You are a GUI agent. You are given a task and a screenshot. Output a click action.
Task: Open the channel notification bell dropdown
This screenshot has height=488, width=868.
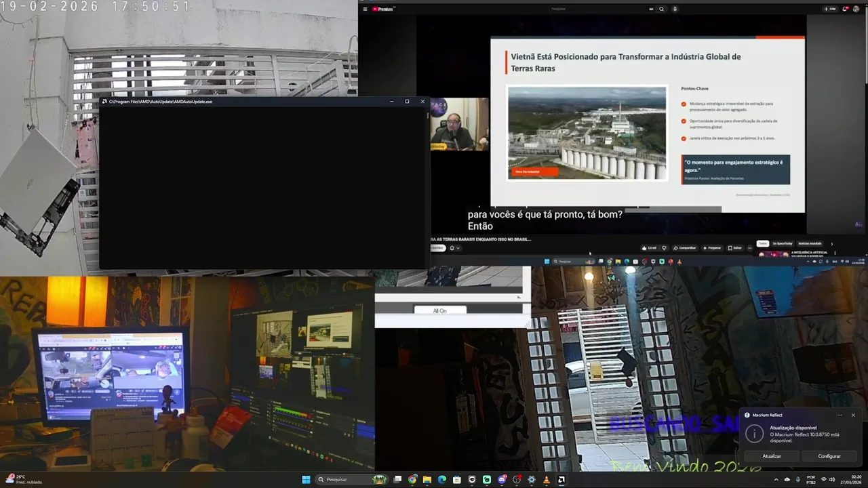(454, 248)
